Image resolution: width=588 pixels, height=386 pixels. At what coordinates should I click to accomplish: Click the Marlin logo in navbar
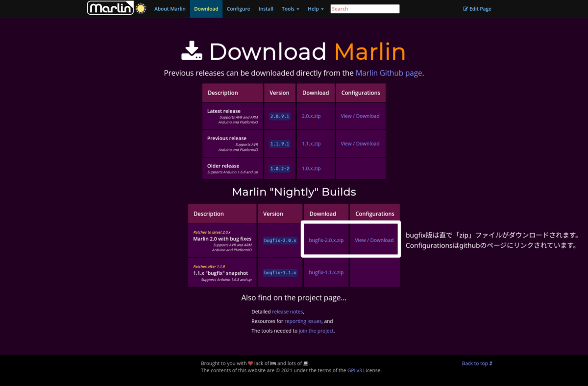click(x=110, y=8)
